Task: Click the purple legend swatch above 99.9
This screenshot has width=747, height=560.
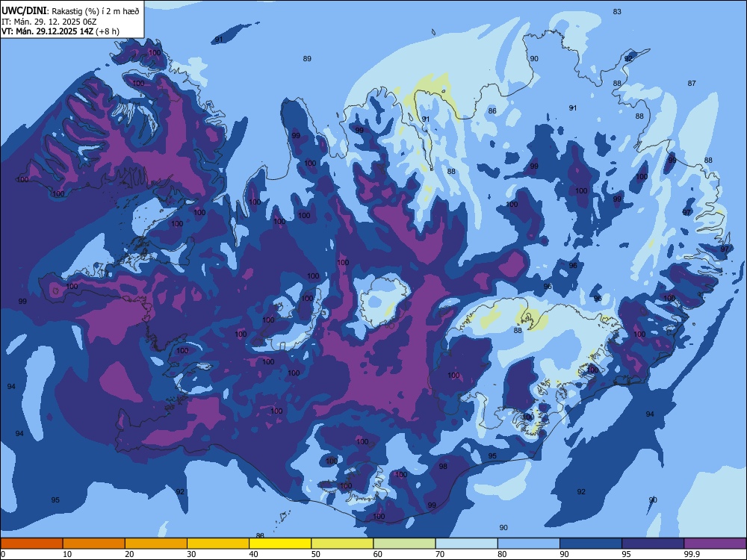Action: tap(715, 544)
